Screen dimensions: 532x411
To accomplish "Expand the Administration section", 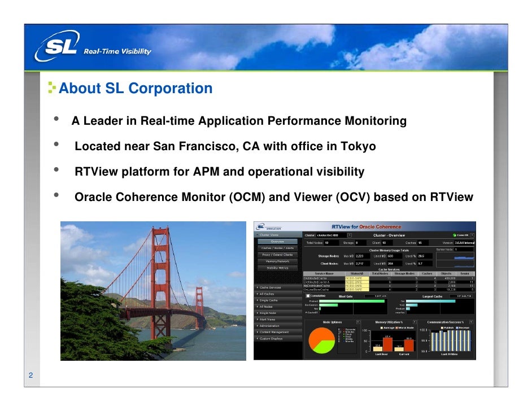I will pyautogui.click(x=277, y=326).
